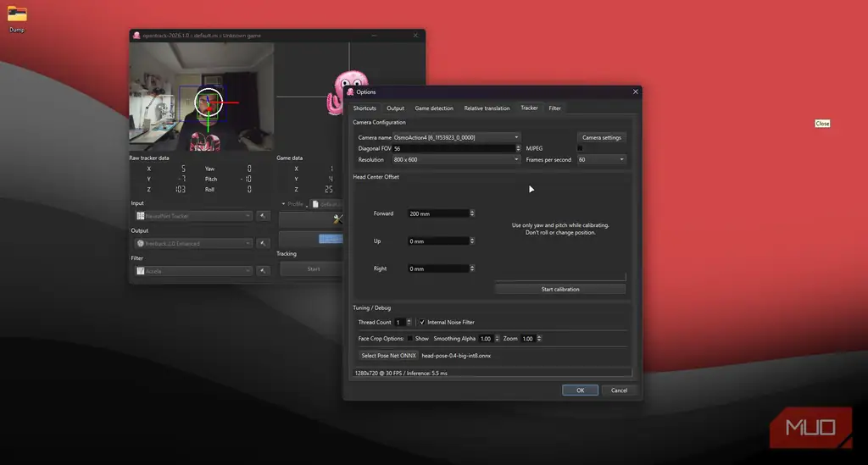Adjust the Forward offset stepper arrows
This screenshot has width=868, height=465.
pos(472,213)
